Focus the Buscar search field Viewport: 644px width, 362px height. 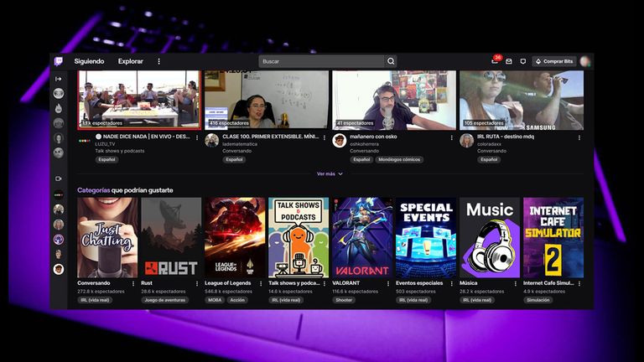tap(322, 61)
